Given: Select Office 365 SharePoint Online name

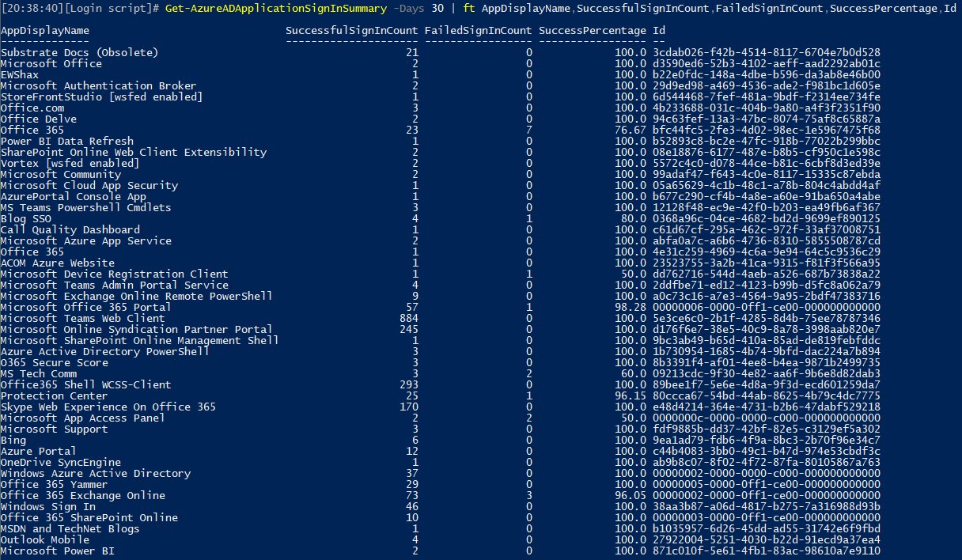Looking at the screenshot, I should click(x=89, y=517).
